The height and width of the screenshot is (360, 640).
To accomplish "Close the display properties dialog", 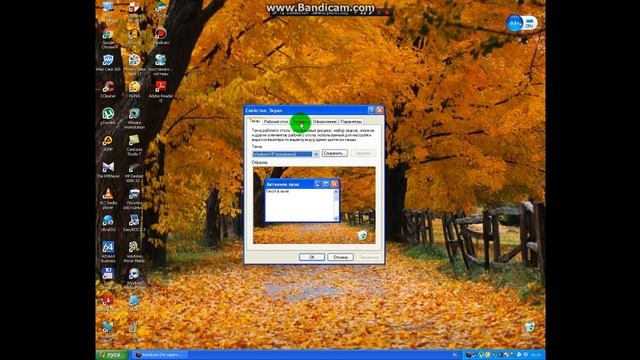I will click(380, 110).
